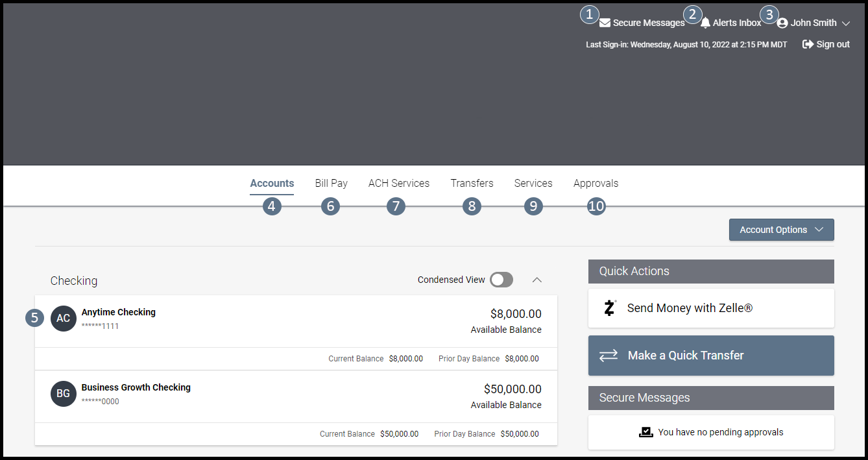Screen dimensions: 868x460
Task: Expand the John Smith user menu chevron
Action: coord(846,23)
